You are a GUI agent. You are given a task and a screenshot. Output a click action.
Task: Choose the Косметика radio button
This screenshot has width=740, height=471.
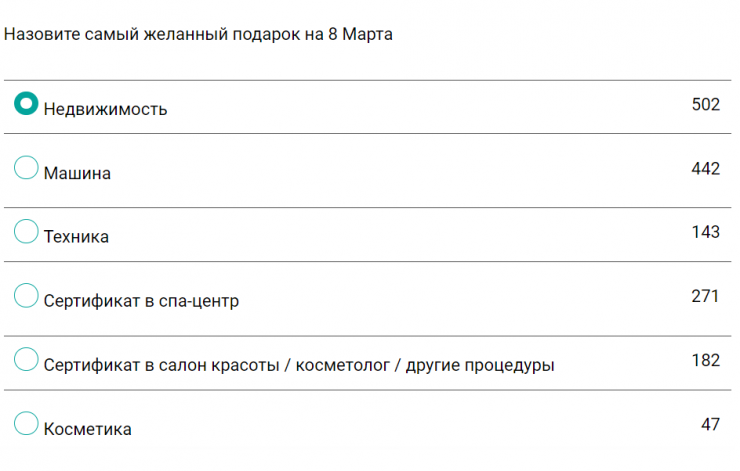pos(26,424)
